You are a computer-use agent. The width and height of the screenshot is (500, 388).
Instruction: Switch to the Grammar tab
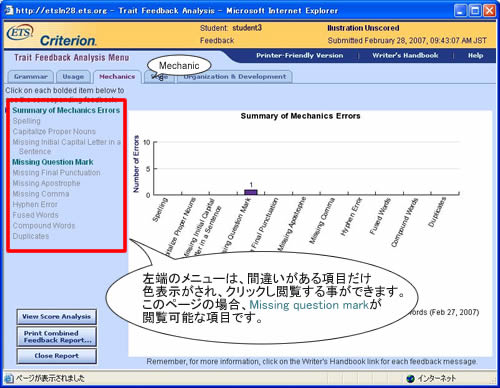pos(30,77)
